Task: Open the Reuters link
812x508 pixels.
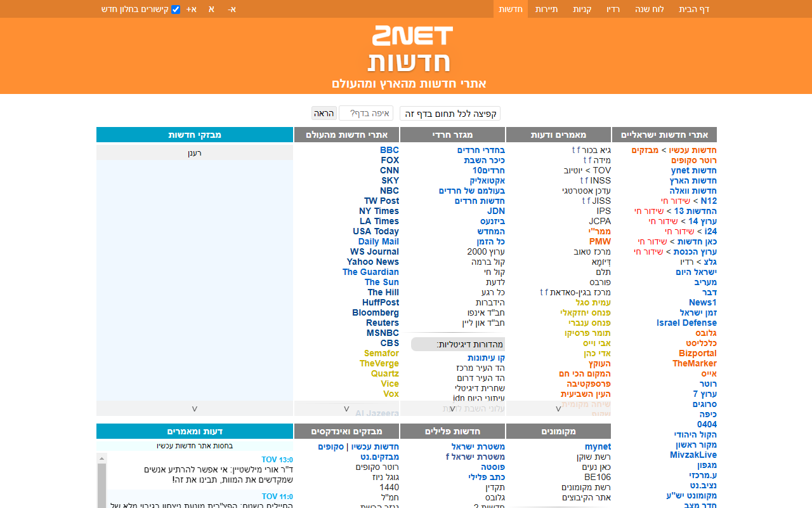Action: pyautogui.click(x=383, y=323)
